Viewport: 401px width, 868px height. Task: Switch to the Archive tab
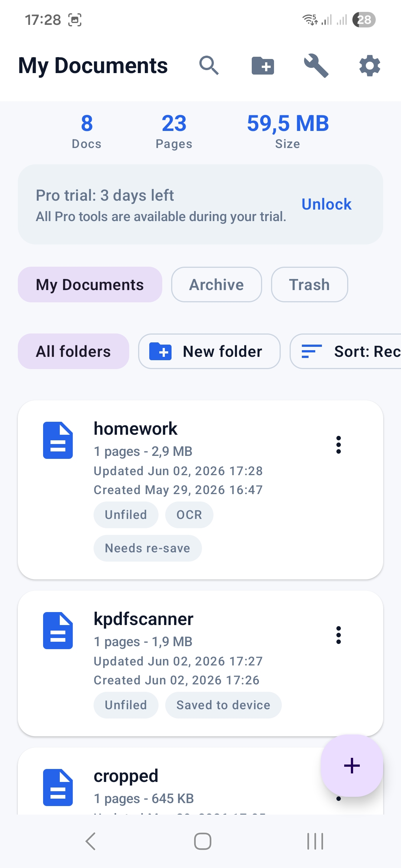[x=216, y=285]
